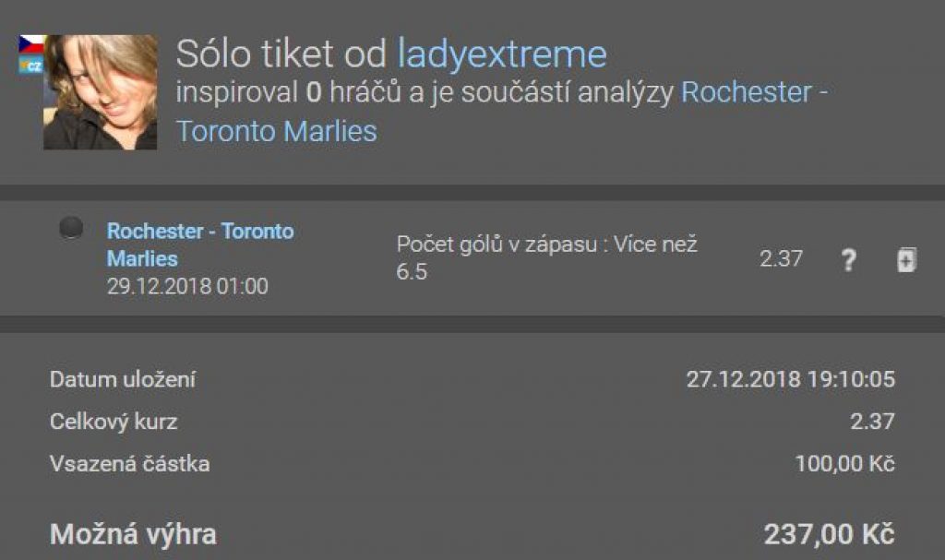Click the 'Celkový kurz' label
This screenshot has width=945, height=560.
tap(114, 422)
